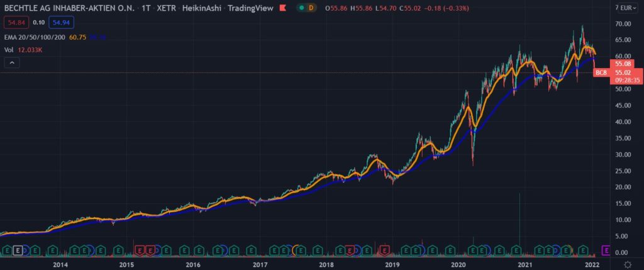This screenshot has width=644, height=270.
Task: Click the BC8 symbol label on price axis
Action: (x=601, y=73)
